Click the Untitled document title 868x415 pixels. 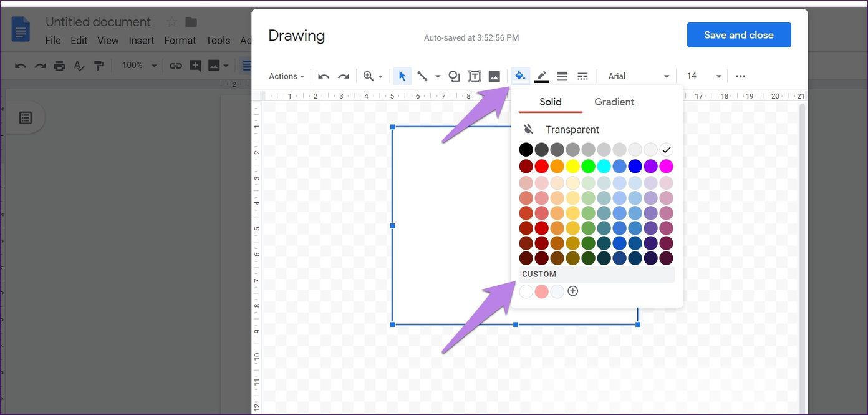pos(98,22)
